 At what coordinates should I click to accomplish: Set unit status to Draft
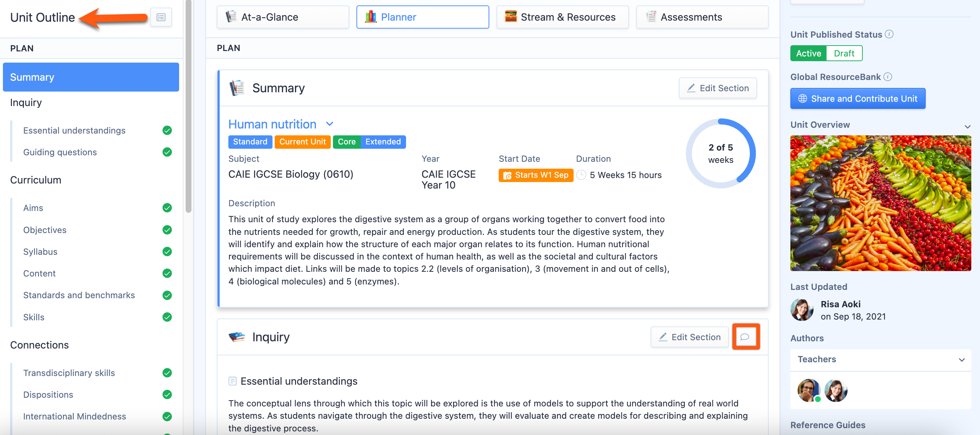point(844,53)
